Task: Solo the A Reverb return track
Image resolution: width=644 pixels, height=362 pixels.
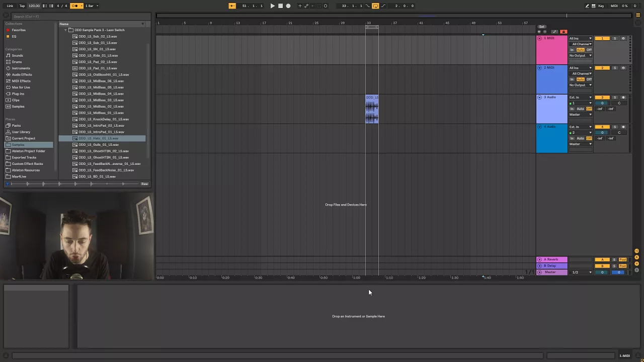Action: click(x=614, y=259)
